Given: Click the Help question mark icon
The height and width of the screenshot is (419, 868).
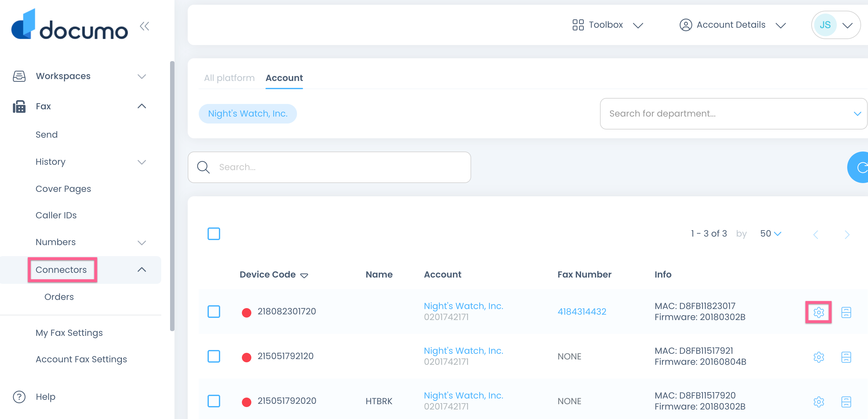Looking at the screenshot, I should click(19, 397).
